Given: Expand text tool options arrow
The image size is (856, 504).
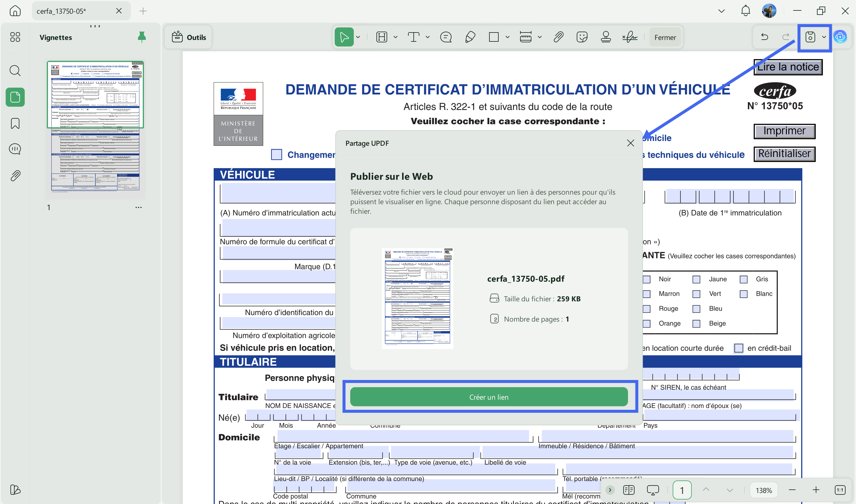Looking at the screenshot, I should click(427, 37).
